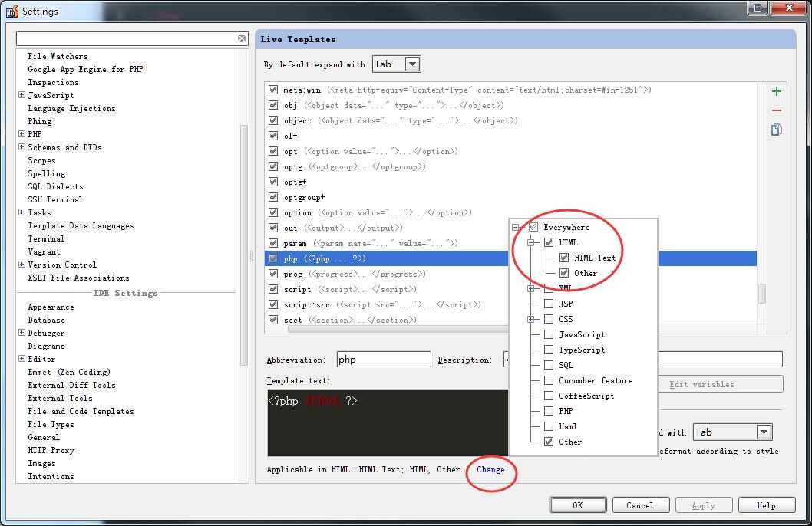Select Google App Engine for PHP
This screenshot has width=812, height=526.
(85, 69)
